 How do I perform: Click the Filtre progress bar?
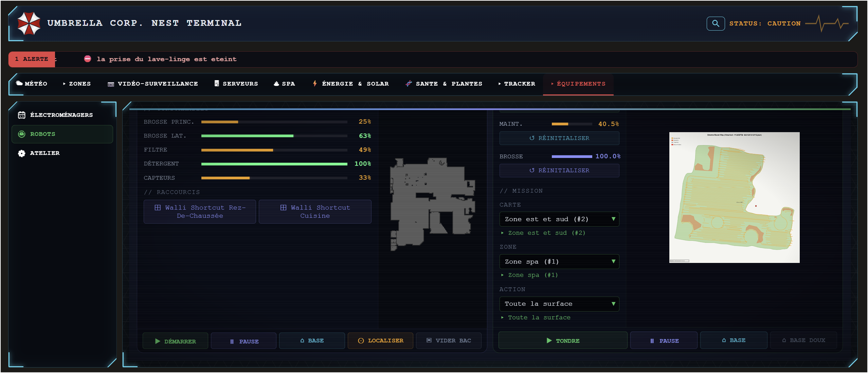click(274, 150)
